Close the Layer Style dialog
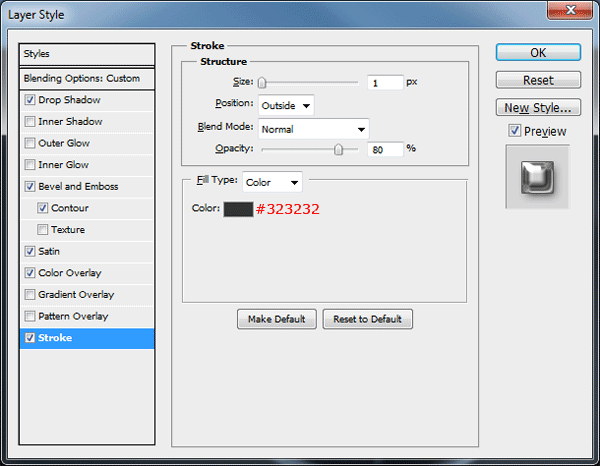Viewport: 600px width, 466px height. (x=570, y=10)
